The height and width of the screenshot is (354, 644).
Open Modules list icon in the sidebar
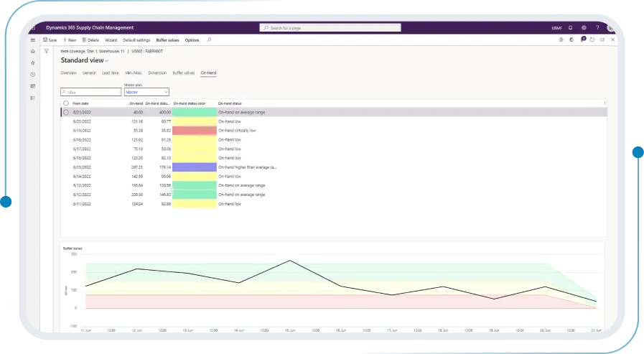pos(33,98)
